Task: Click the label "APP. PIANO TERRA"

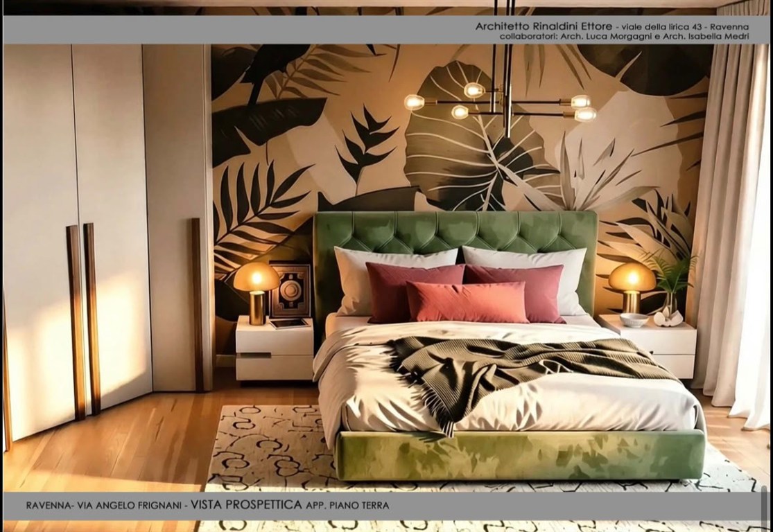Action: click(x=347, y=506)
